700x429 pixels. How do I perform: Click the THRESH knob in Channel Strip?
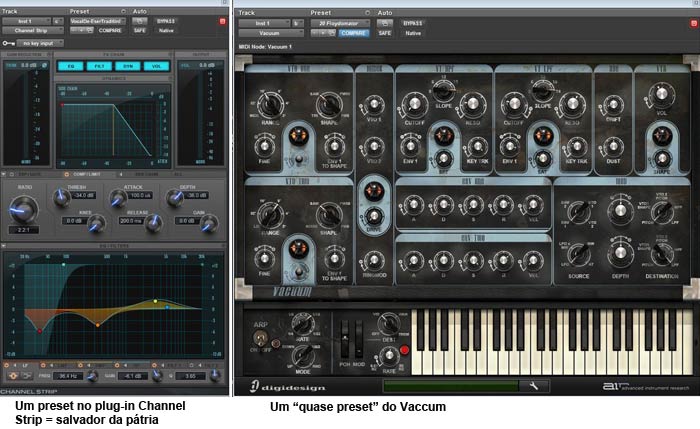tap(62, 197)
